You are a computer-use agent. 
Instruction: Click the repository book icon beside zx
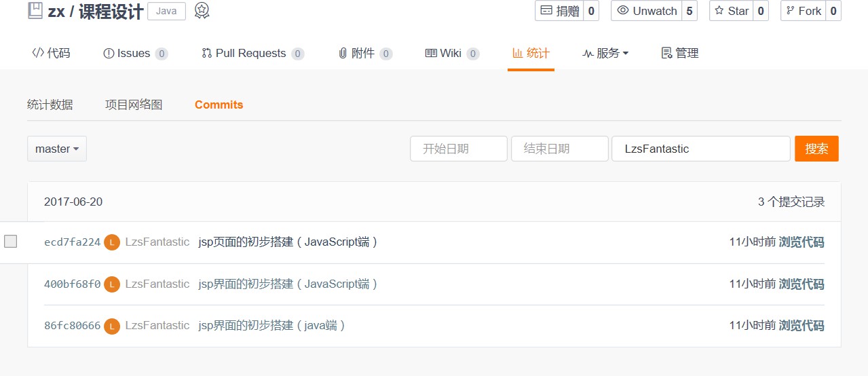(x=35, y=11)
